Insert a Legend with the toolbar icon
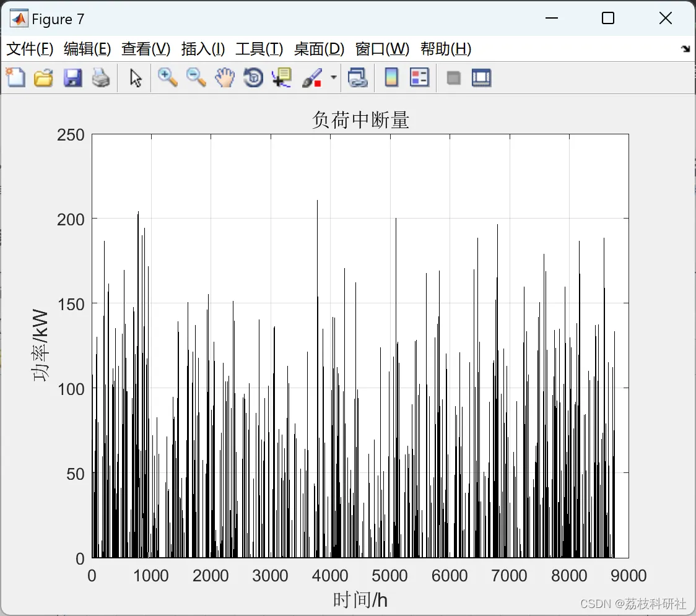Screen dimensions: 696x616 point(419,77)
